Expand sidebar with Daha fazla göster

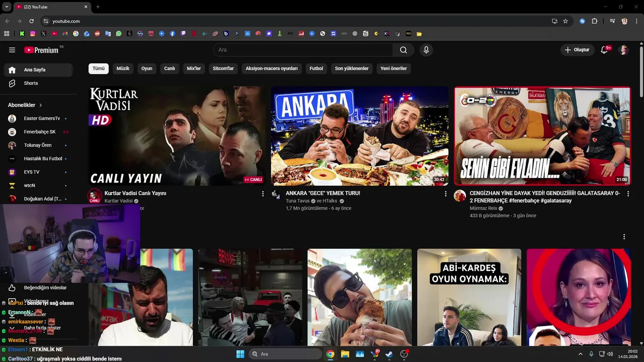[42, 328]
